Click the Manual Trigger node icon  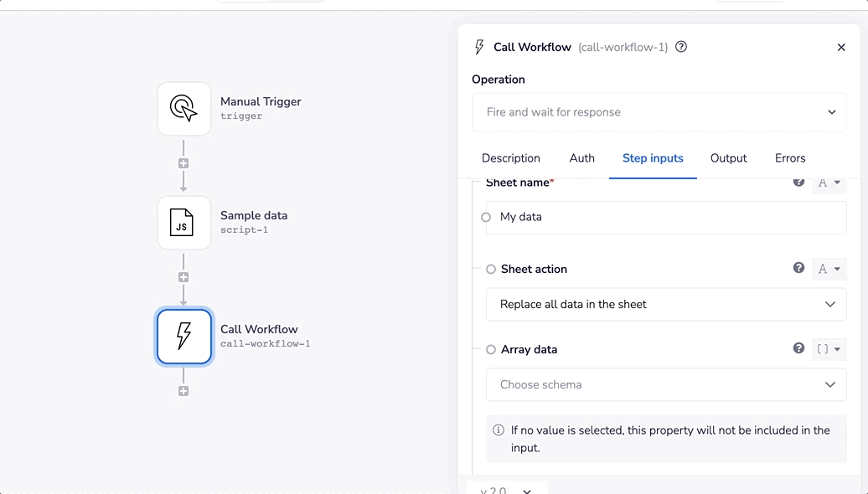point(184,109)
